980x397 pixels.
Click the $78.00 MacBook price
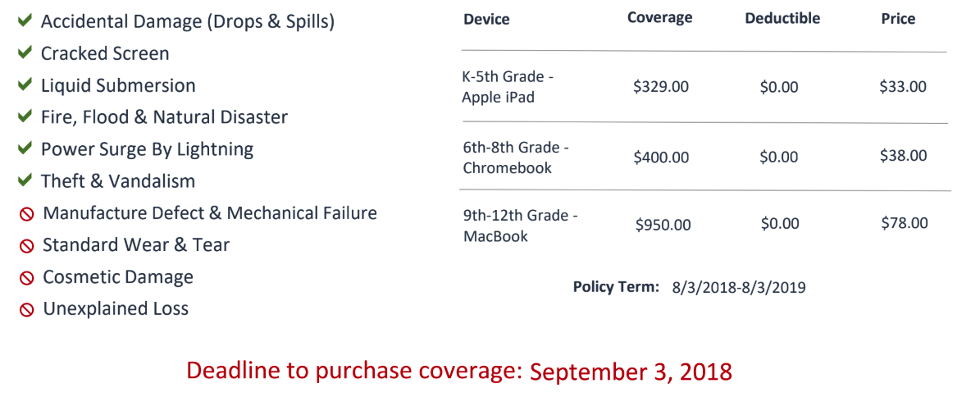coord(905,222)
